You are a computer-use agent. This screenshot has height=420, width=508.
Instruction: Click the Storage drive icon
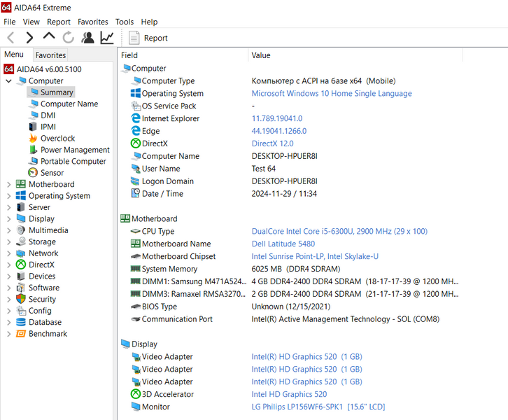[21, 241]
